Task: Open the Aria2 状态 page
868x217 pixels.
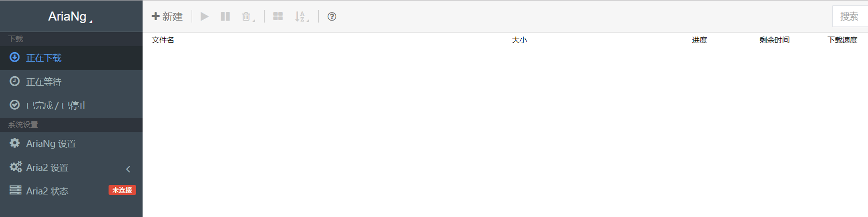Action: (48, 191)
